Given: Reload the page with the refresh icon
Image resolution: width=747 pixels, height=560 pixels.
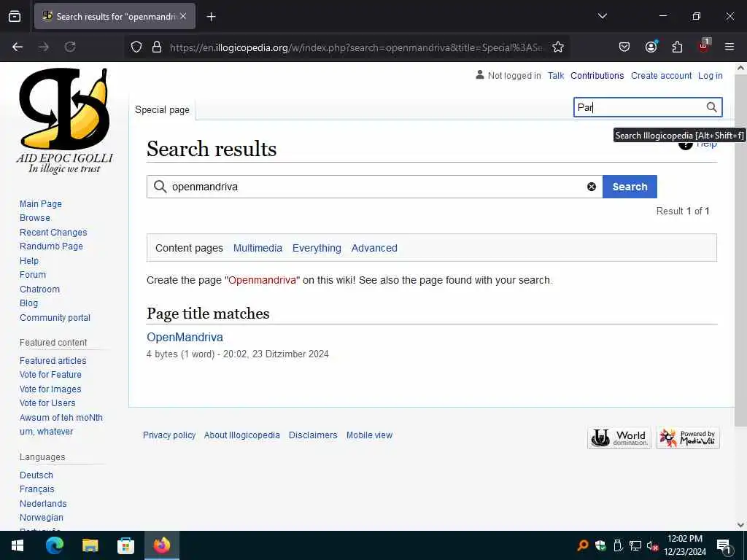Looking at the screenshot, I should pos(70,47).
